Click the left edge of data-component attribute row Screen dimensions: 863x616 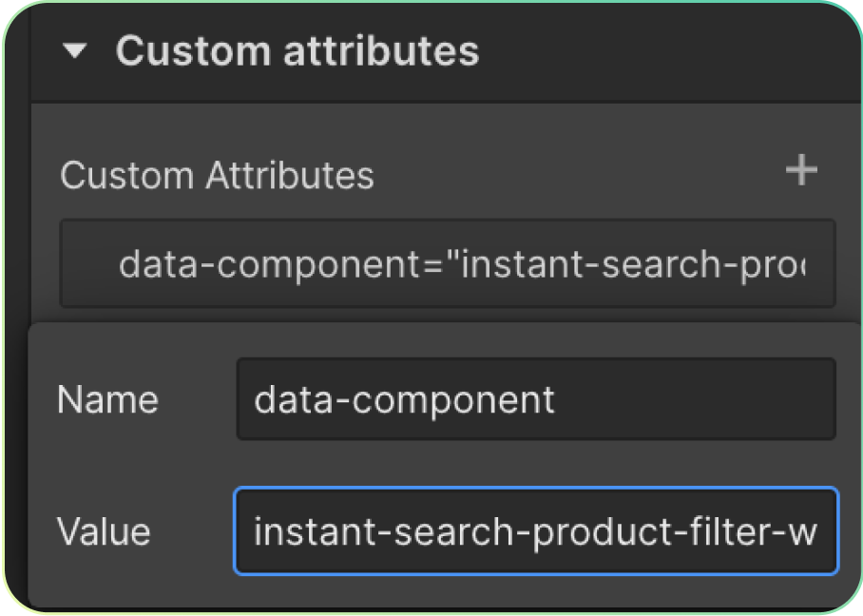click(x=86, y=264)
